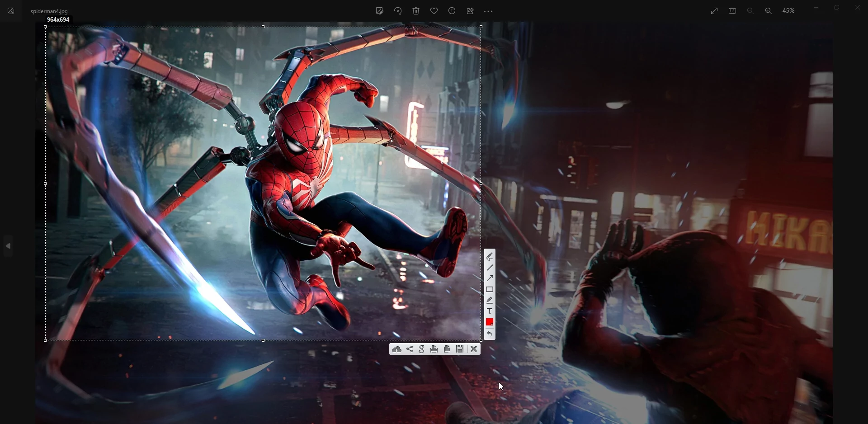Show file info for the photo
The image size is (868, 424).
click(453, 11)
